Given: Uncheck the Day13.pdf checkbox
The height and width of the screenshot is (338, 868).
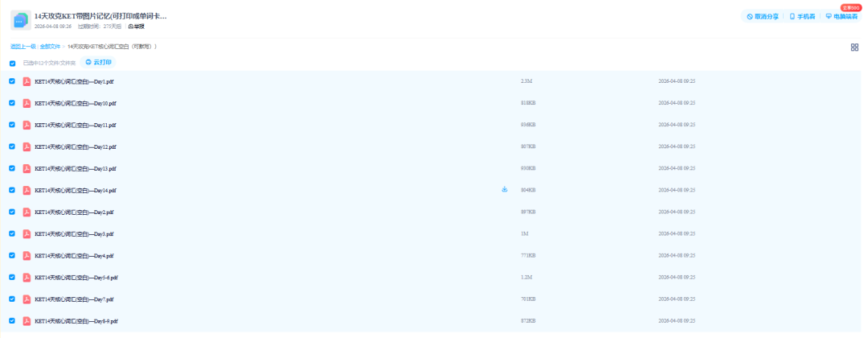Looking at the screenshot, I should tap(12, 168).
